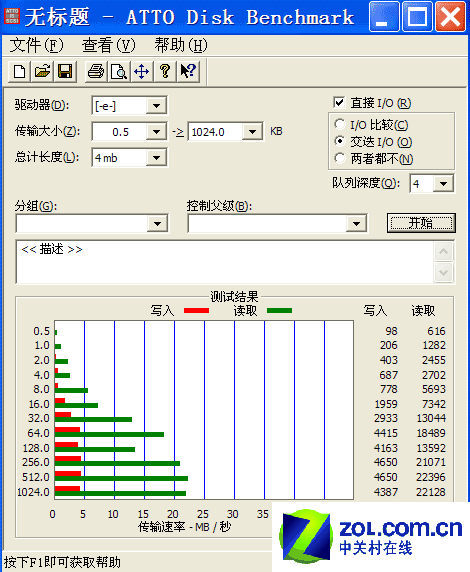Click the Open file toolbar icon
The image size is (470, 572).
(x=42, y=72)
